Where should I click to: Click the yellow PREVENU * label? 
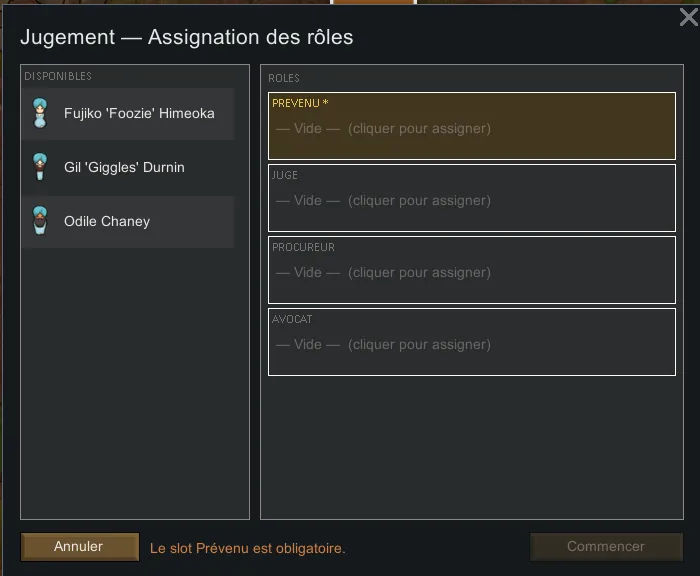(300, 103)
